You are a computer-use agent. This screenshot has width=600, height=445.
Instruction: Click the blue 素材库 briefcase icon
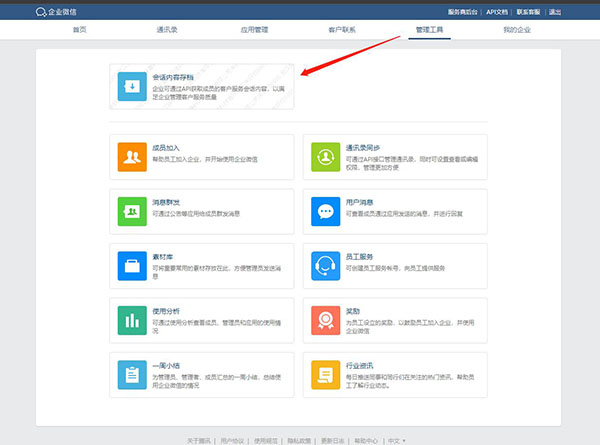(x=132, y=266)
